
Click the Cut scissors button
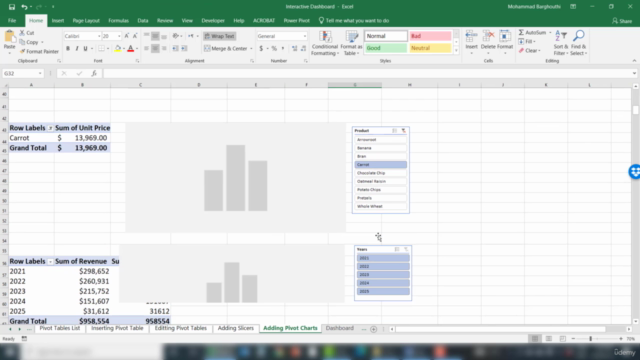point(27,33)
